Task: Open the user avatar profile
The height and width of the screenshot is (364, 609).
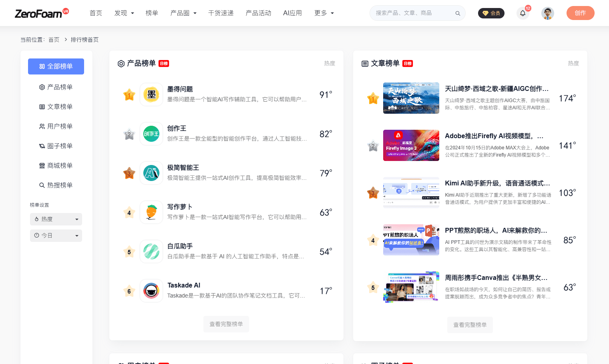Action: pyautogui.click(x=547, y=13)
